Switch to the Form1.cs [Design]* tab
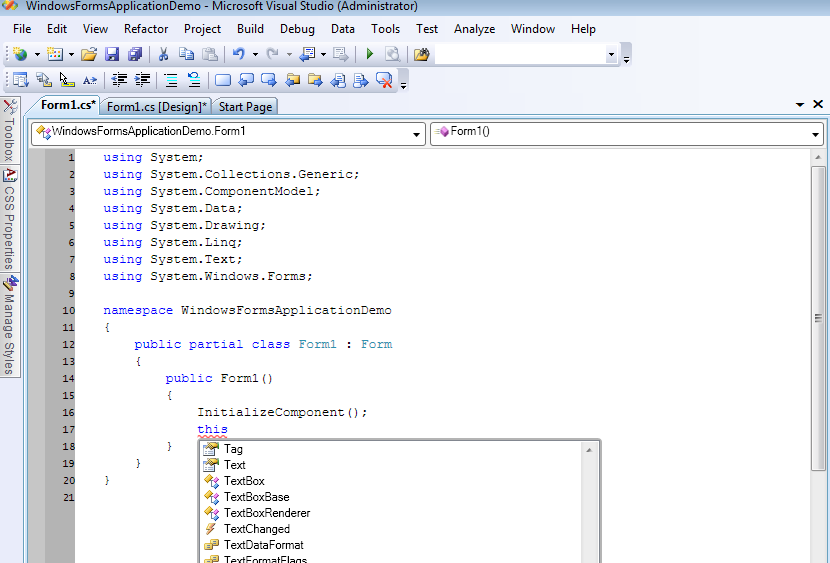Viewport: 830px width, 563px height. pos(156,106)
